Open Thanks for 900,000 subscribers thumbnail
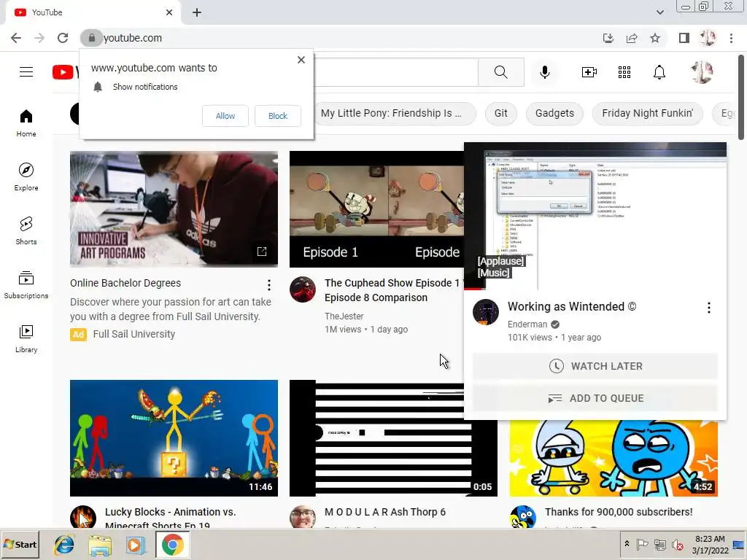 [614, 458]
